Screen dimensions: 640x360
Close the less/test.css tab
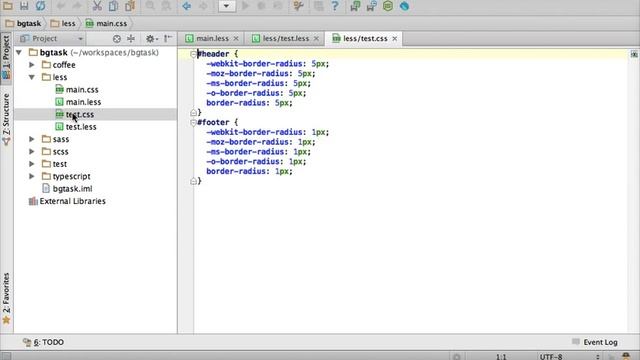pos(395,38)
